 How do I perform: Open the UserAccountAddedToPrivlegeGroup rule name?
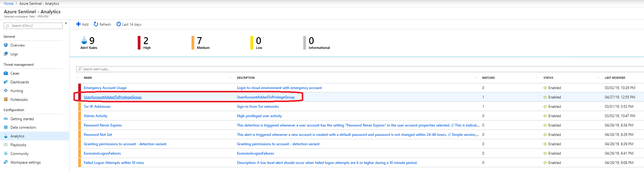(x=113, y=97)
